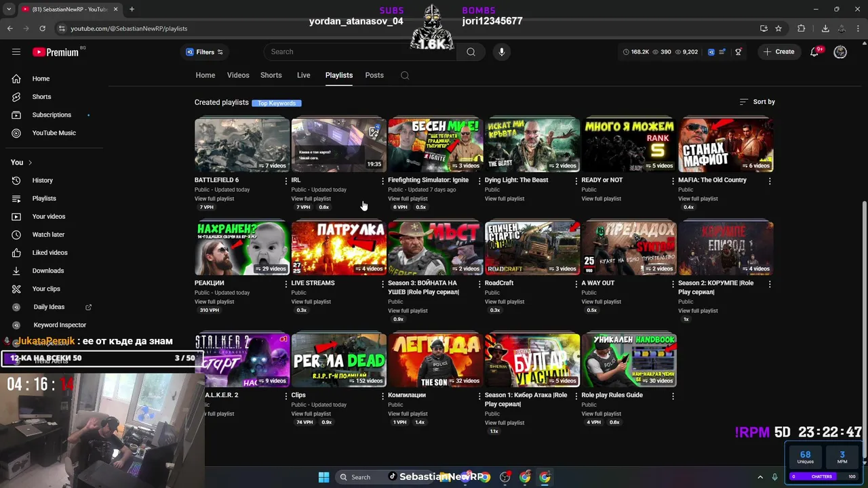Open options menu for Role play Rules Guide
This screenshot has height=488, width=868.
coord(673,396)
